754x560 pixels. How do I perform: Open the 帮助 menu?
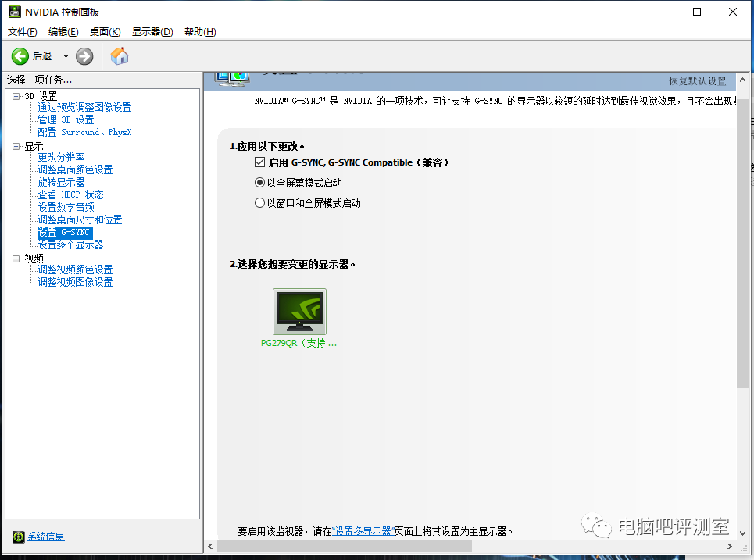(199, 31)
